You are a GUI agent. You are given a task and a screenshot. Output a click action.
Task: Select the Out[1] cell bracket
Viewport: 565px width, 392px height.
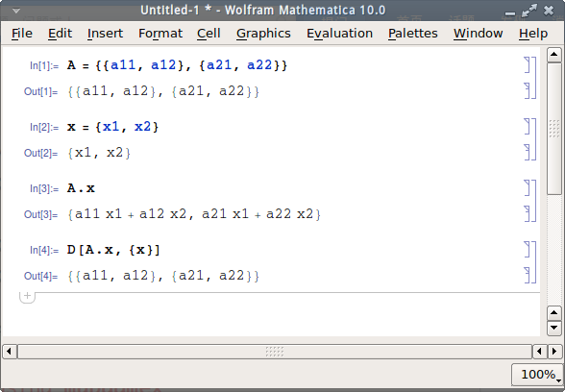pos(528,90)
